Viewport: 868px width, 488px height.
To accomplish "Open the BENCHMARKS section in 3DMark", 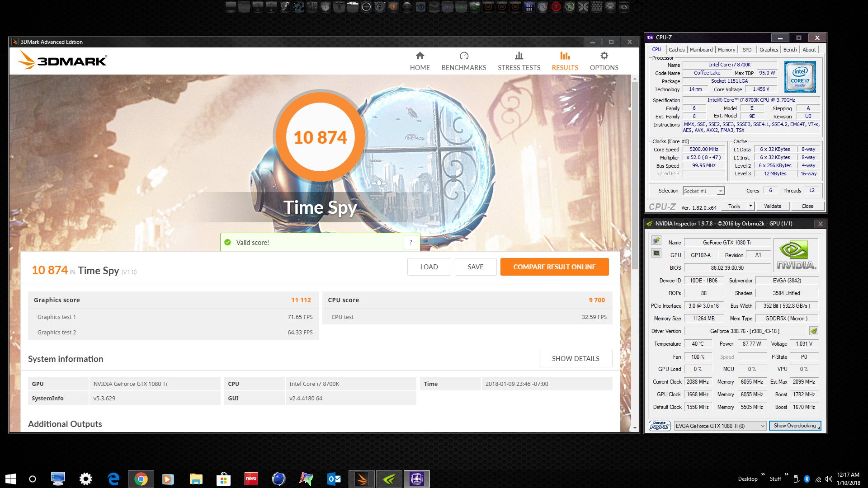I will [464, 61].
